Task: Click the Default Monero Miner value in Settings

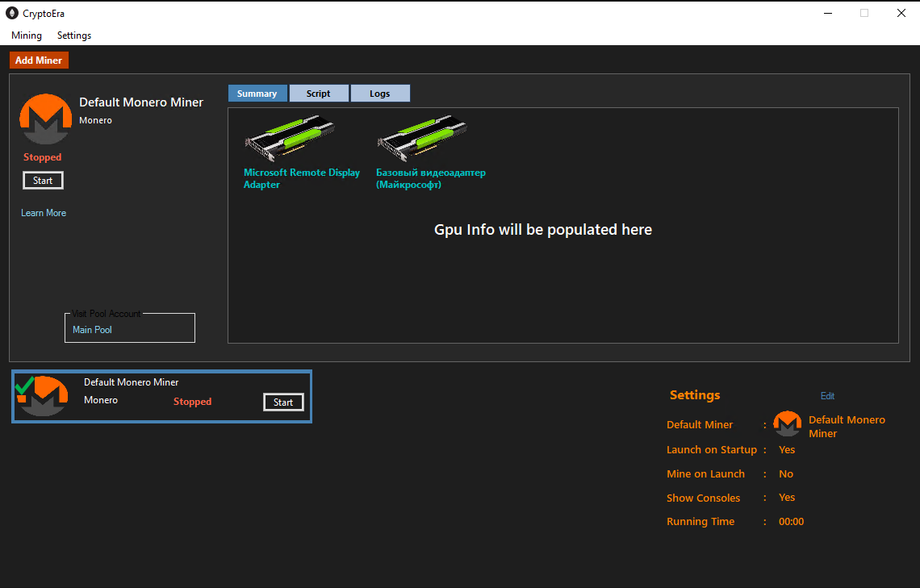Action: [x=847, y=426]
